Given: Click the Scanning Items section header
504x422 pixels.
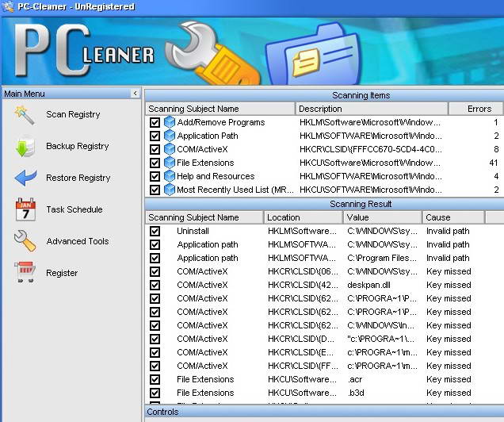Looking at the screenshot, I should click(324, 95).
